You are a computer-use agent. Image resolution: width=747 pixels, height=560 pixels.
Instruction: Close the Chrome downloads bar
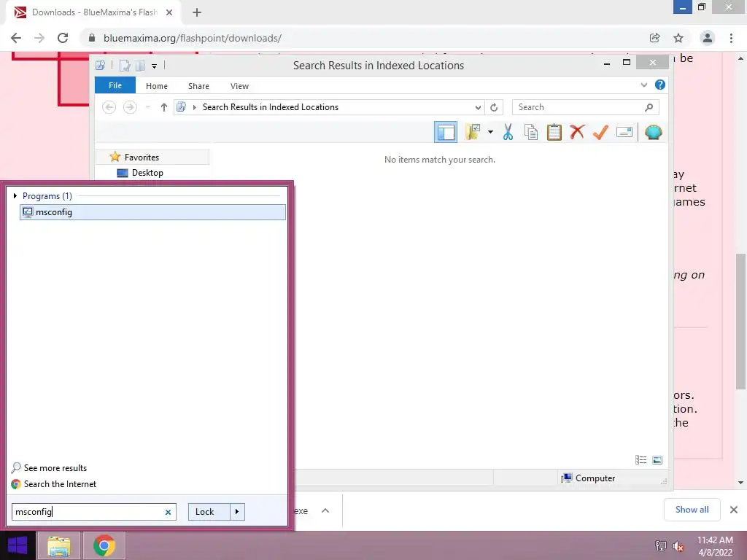(734, 510)
